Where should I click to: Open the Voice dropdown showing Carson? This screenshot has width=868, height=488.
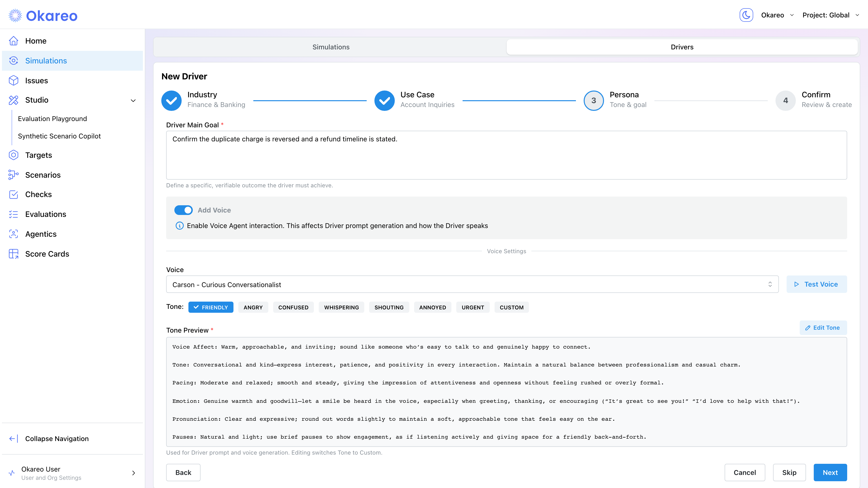click(x=472, y=284)
